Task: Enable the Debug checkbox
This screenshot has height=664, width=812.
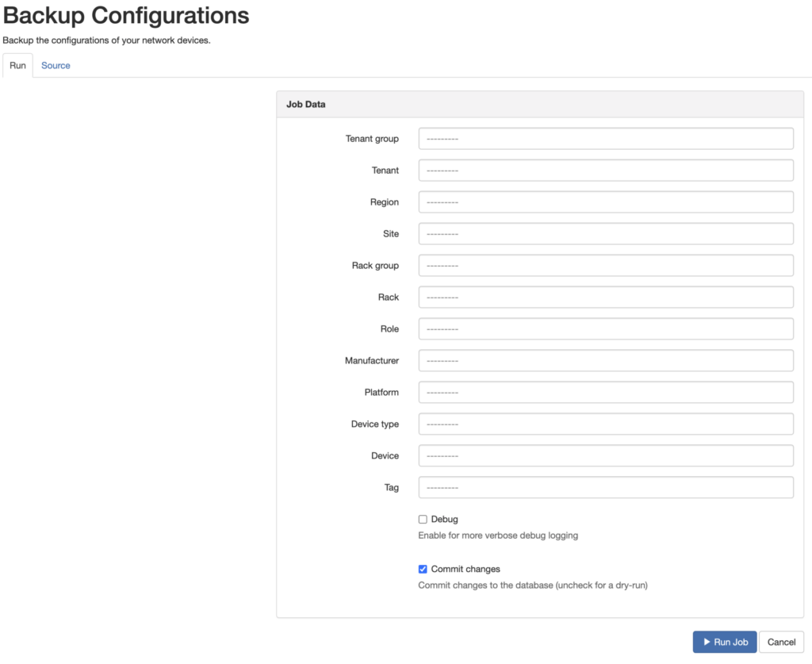Action: (x=423, y=519)
